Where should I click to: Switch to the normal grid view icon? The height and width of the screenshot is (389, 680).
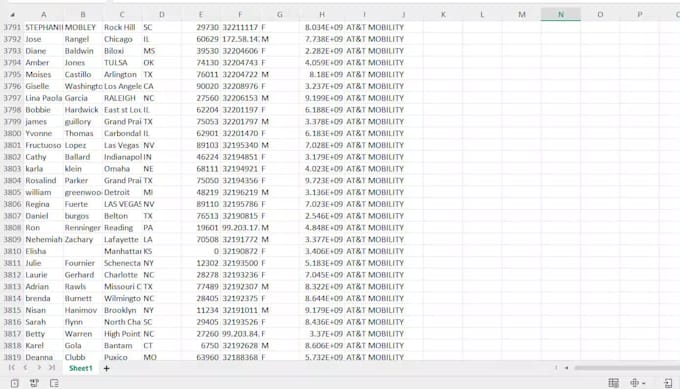614,382
